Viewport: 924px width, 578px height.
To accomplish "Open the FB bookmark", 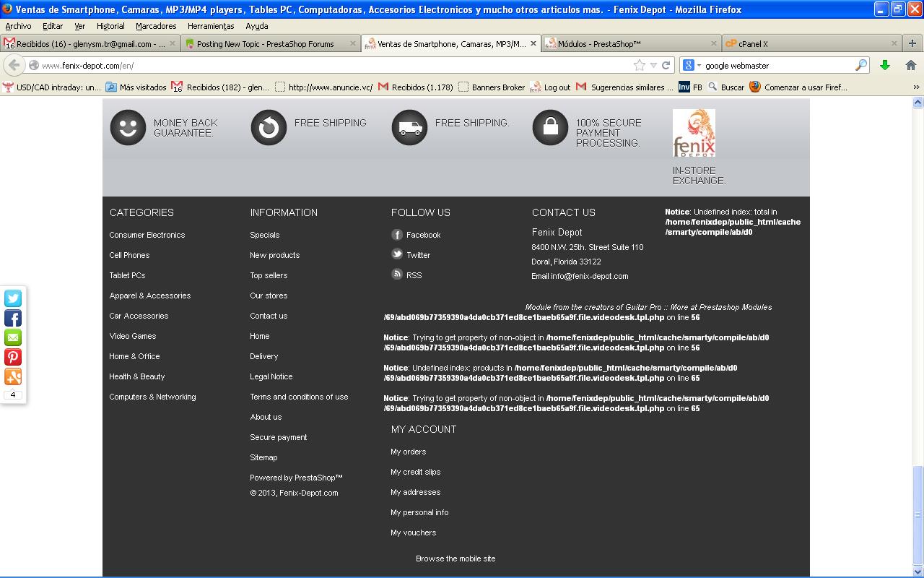I will (x=690, y=87).
